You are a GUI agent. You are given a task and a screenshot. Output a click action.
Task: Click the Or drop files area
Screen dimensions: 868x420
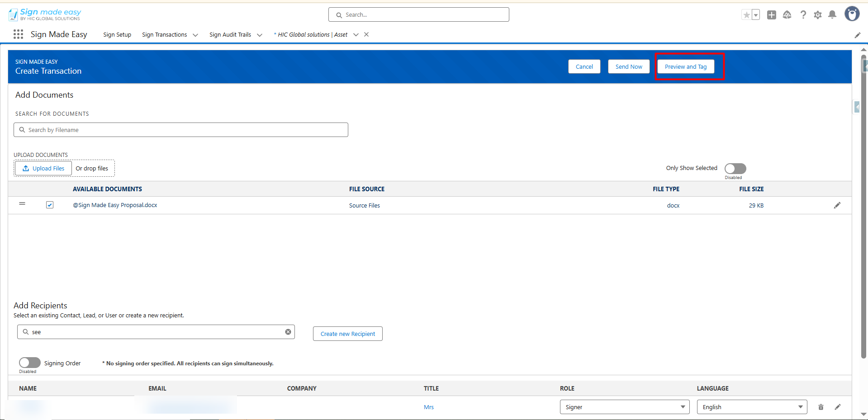(92, 168)
